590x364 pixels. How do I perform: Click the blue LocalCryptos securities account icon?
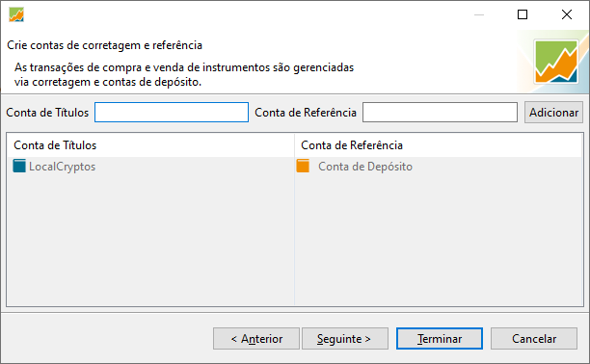19,166
